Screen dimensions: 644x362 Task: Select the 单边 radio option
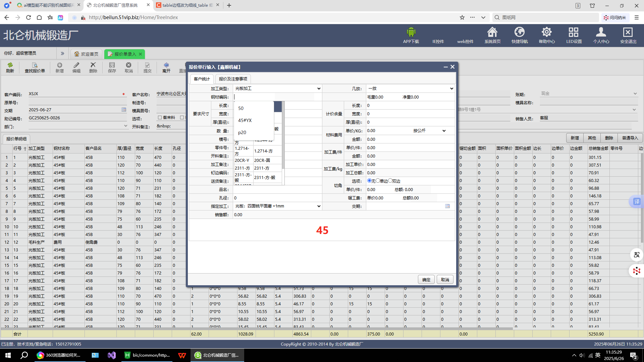coord(378,181)
